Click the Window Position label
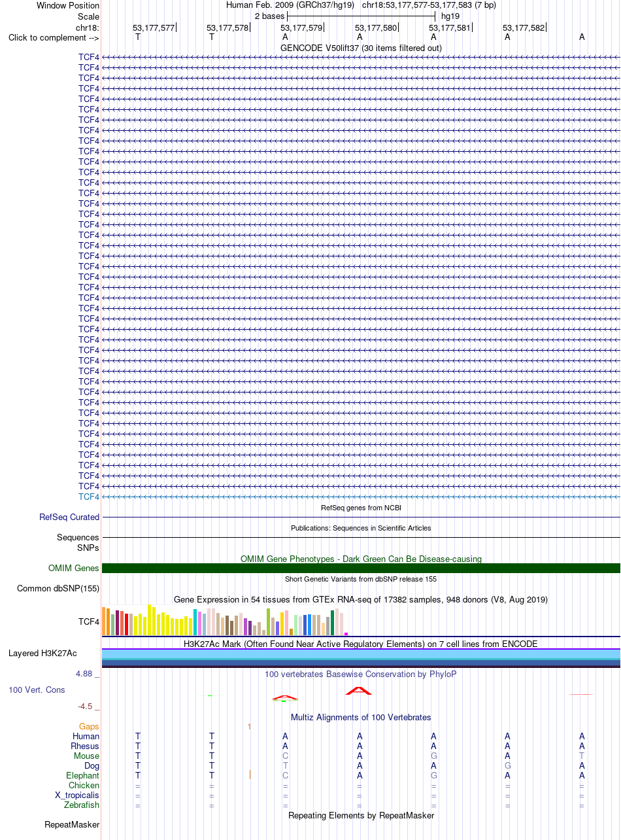 pos(68,5)
